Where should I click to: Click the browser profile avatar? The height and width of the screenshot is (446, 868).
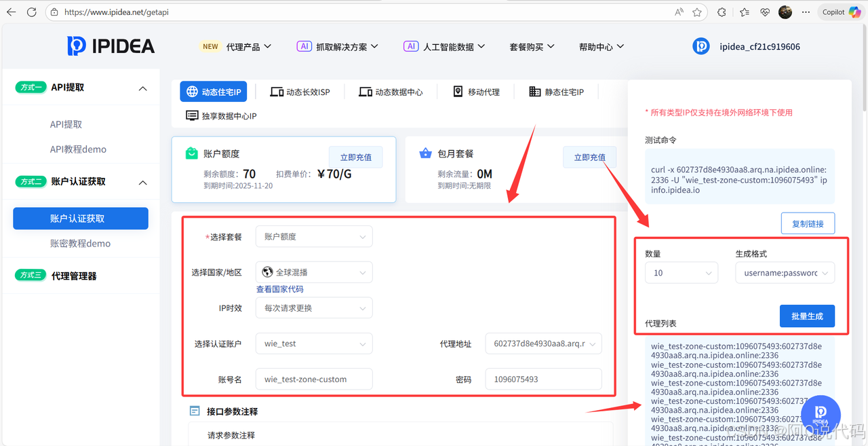click(785, 12)
